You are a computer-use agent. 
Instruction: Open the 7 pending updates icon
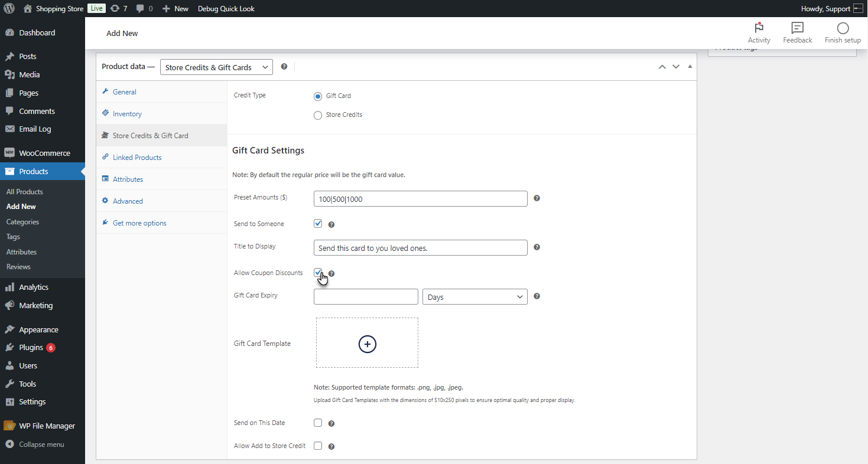tap(119, 8)
